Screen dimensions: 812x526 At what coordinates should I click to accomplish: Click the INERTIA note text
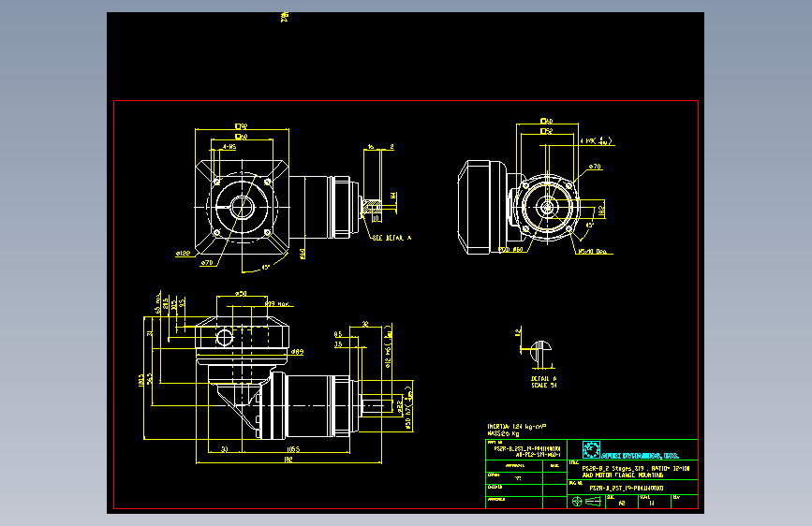516,427
